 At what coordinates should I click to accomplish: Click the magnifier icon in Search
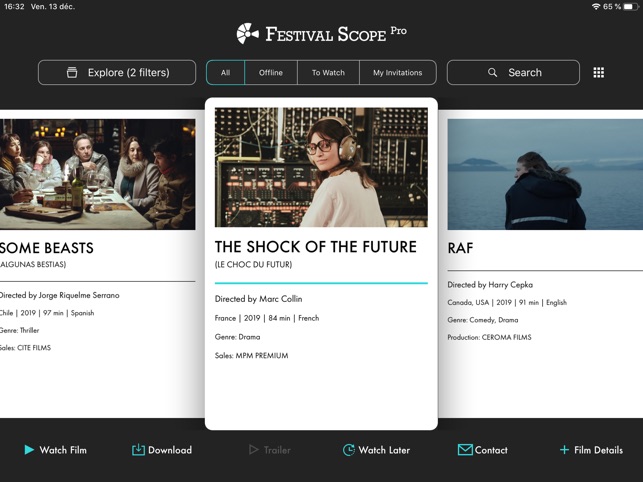493,73
